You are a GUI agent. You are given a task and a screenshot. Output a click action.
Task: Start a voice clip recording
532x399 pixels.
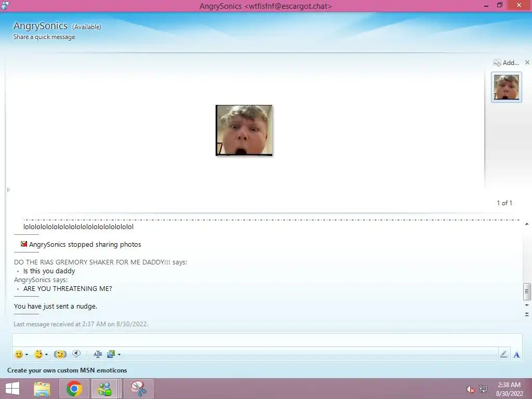click(x=76, y=354)
